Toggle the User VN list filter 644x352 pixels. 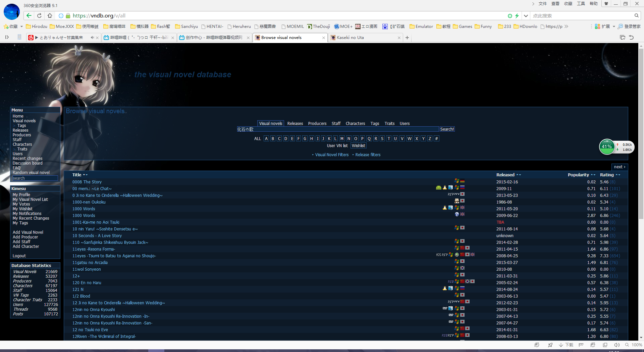tap(337, 146)
